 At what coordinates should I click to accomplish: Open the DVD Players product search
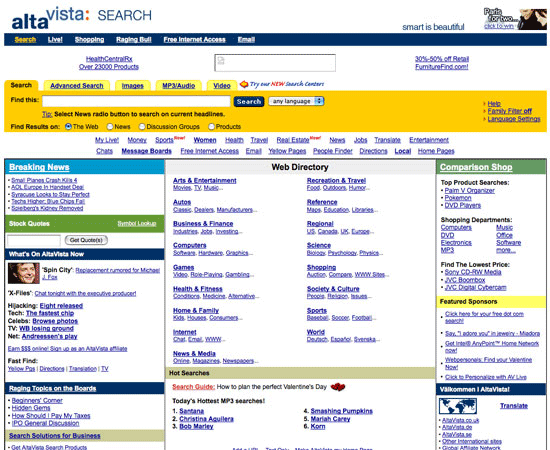point(463,205)
